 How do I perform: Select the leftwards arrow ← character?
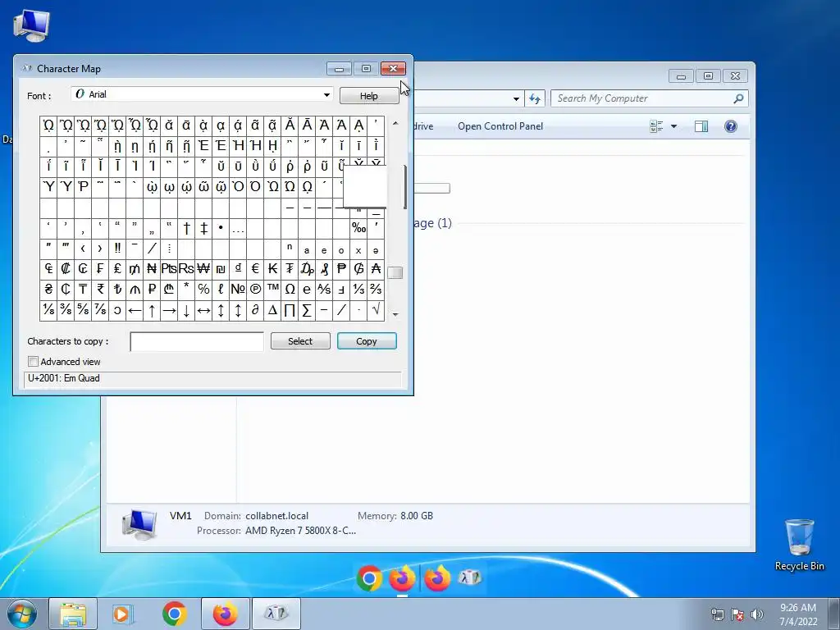(x=135, y=309)
